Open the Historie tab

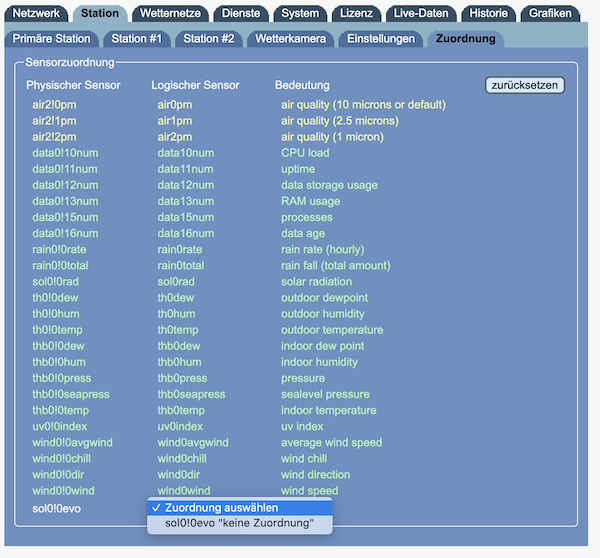coord(488,14)
